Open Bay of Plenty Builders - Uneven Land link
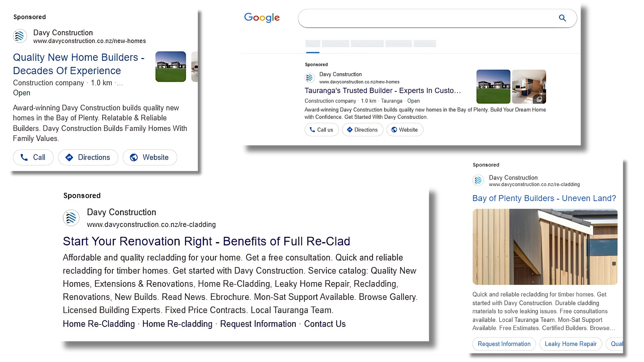This screenshot has width=644, height=362. [x=544, y=198]
